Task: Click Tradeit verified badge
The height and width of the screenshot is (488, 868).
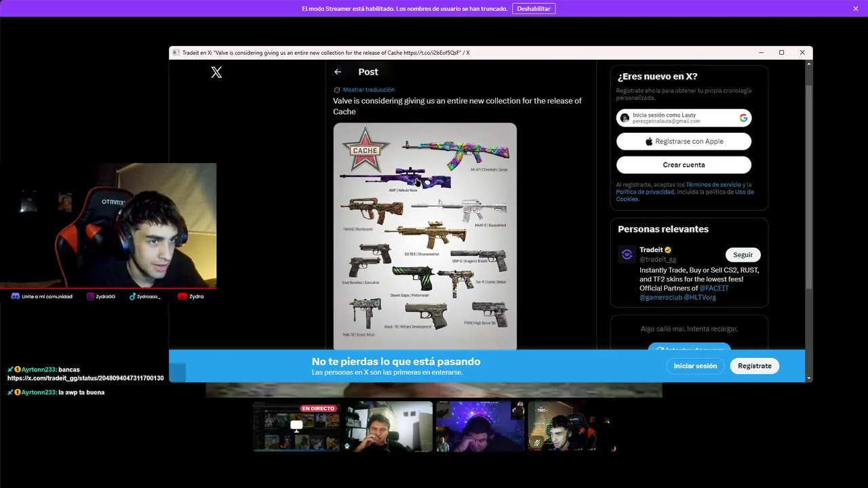Action: [668, 250]
